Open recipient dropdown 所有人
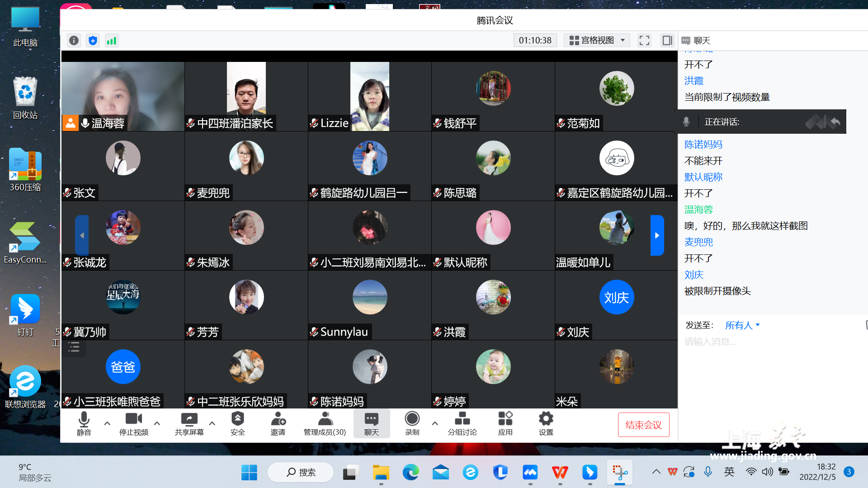Viewport: 868px width, 488px height. point(742,325)
